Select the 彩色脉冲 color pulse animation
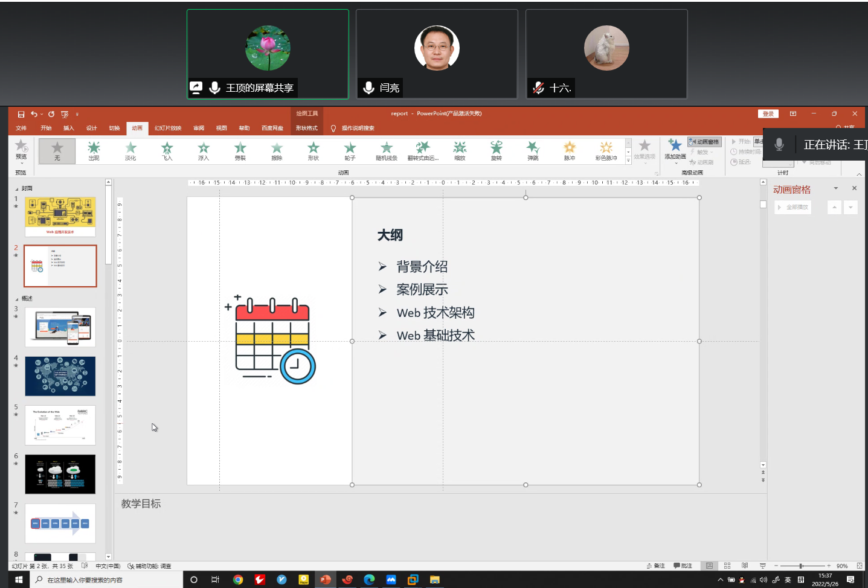Screen dimensions: 868x588 (606, 150)
